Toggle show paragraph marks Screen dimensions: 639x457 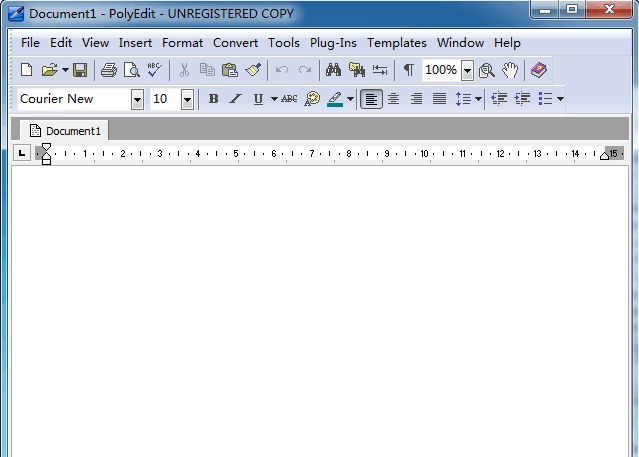[408, 70]
